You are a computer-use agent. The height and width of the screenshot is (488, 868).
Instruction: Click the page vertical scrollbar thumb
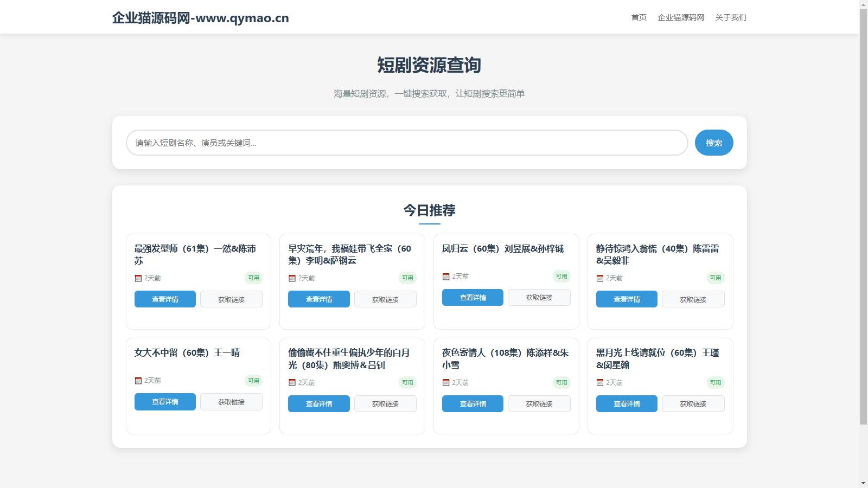[x=863, y=217]
